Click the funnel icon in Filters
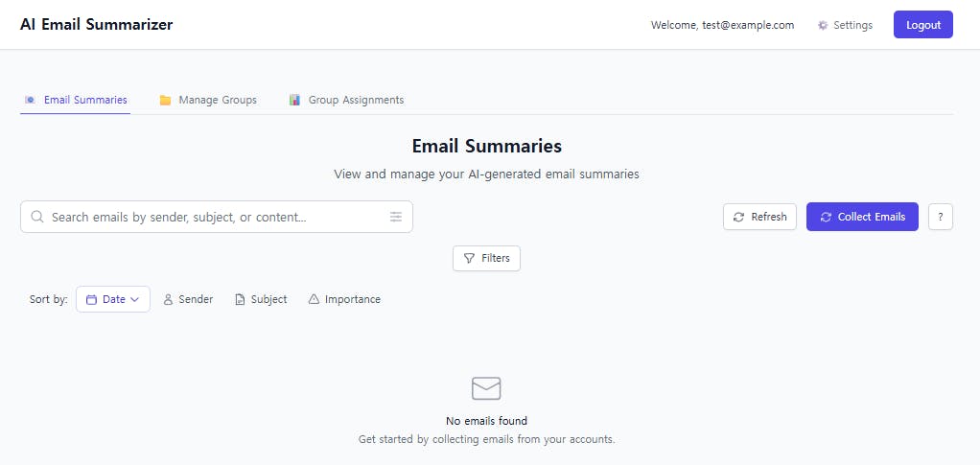The height and width of the screenshot is (465, 980). 469,258
